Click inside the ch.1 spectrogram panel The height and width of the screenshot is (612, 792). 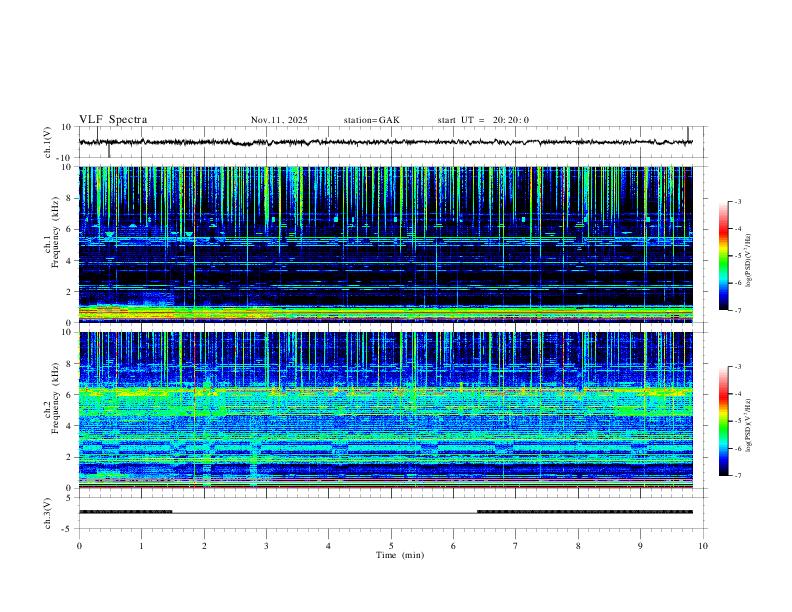(x=385, y=244)
